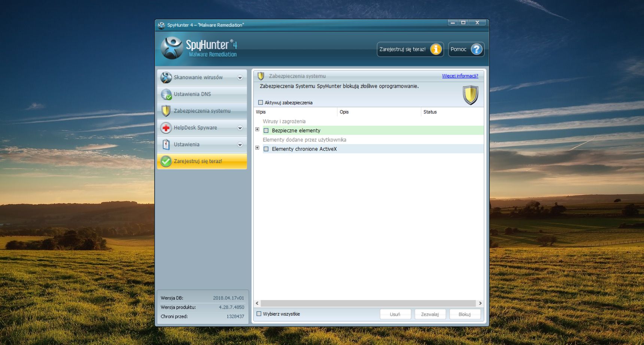The width and height of the screenshot is (644, 345).
Task: Check the Bezpieczne elementy checkbox
Action: pyautogui.click(x=266, y=131)
